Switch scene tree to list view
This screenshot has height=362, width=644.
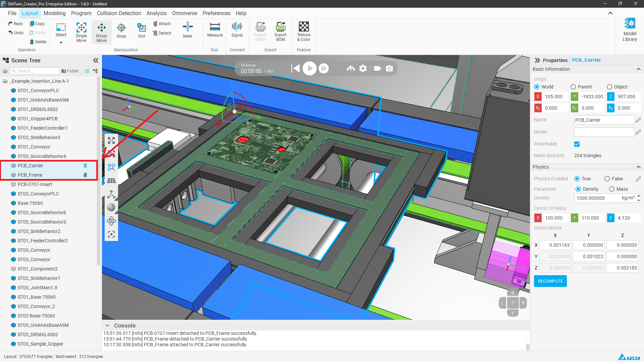tap(87, 71)
